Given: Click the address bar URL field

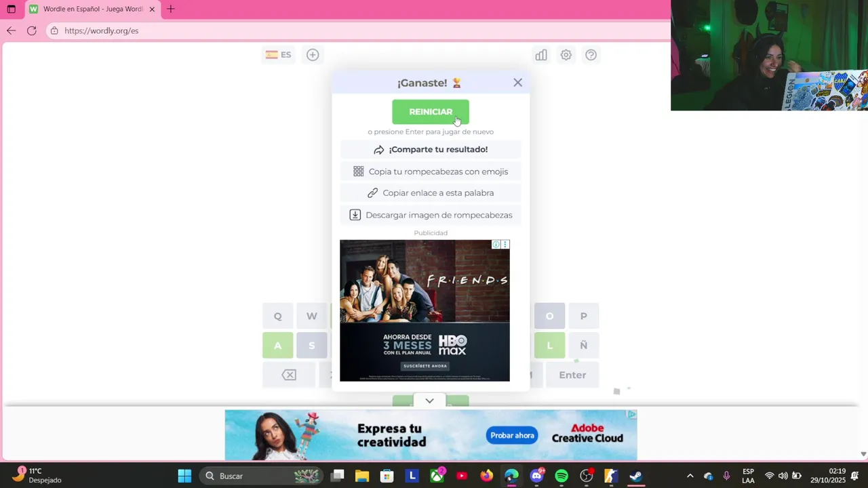Looking at the screenshot, I should (x=358, y=30).
